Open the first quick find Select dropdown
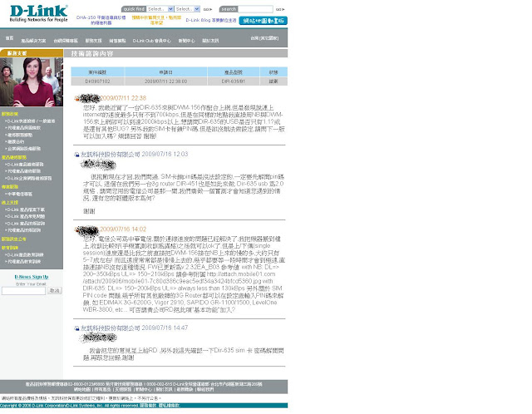Viewport: 532px width, 414px height. [160, 9]
